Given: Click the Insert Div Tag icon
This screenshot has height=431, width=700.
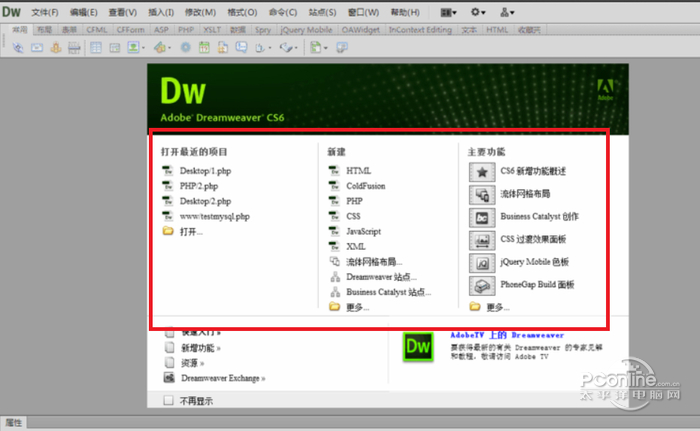Looking at the screenshot, I should point(115,47).
